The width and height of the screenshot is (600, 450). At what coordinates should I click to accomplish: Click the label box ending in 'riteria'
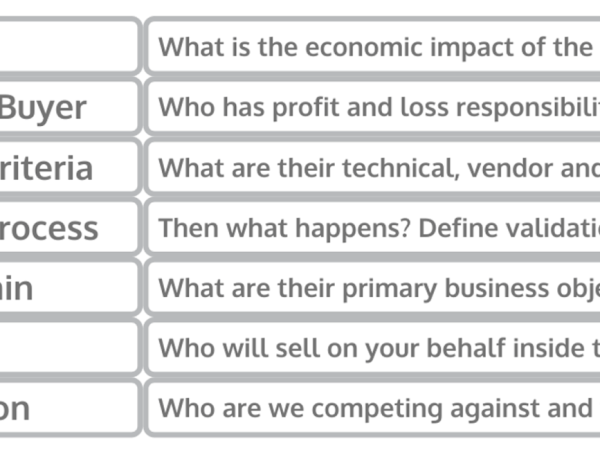coord(70,167)
